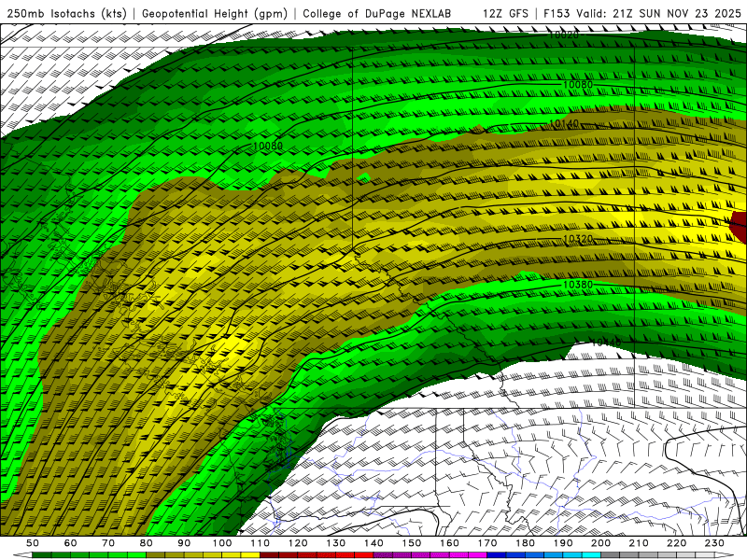Select the dark gray swatch just after 200
The image size is (747, 560).
(610, 555)
